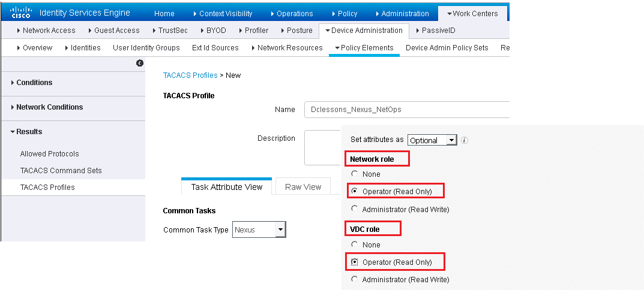This screenshot has width=644, height=290.
Task: Open the Device Administration submenu
Action: point(364,31)
